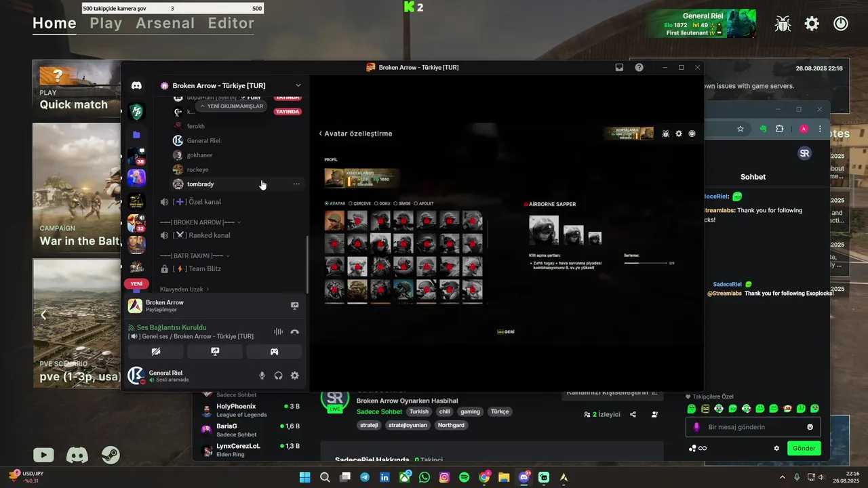Open the Discord inbox icon in title bar
The image size is (868, 488).
(x=619, y=68)
